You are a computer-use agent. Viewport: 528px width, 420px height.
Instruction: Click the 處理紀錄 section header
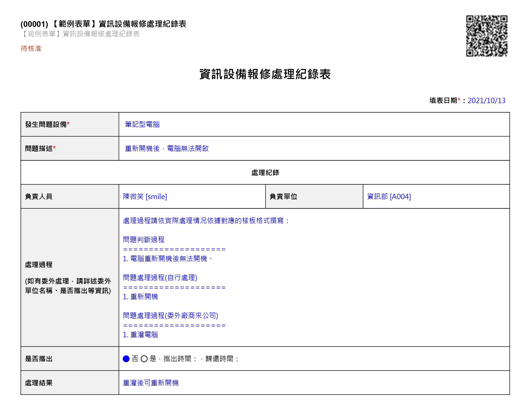(x=265, y=173)
